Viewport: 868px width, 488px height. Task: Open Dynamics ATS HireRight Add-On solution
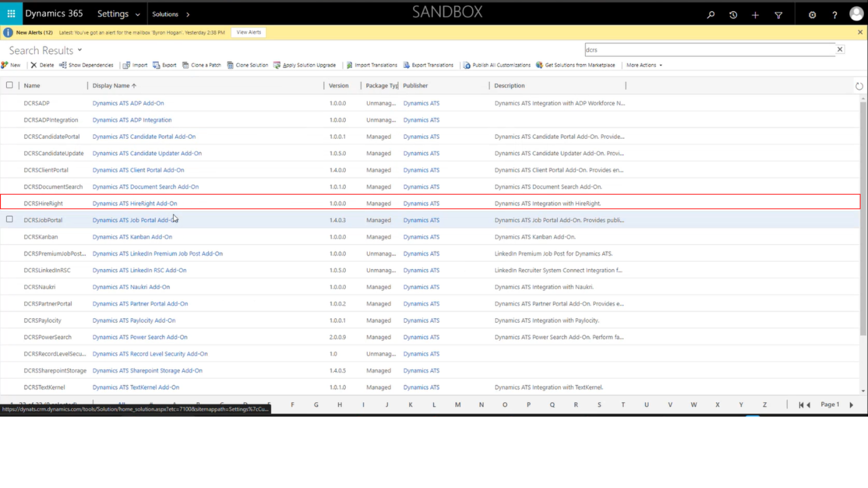click(x=135, y=203)
